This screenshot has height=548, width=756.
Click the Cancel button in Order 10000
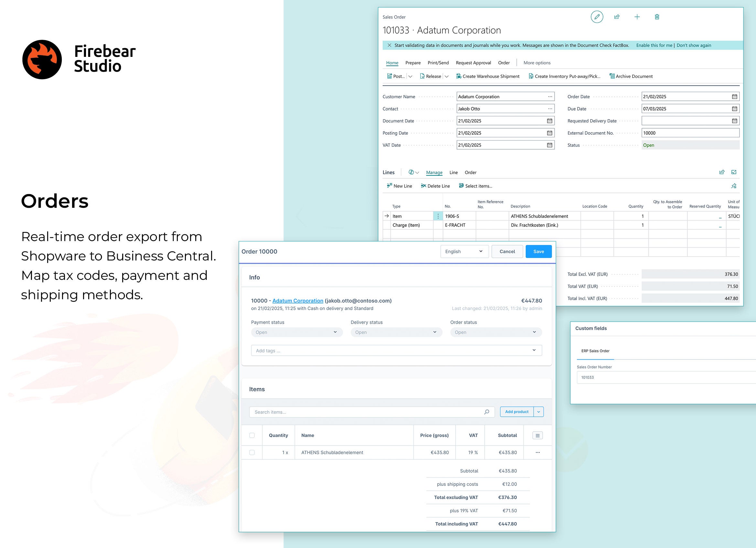tap(507, 251)
